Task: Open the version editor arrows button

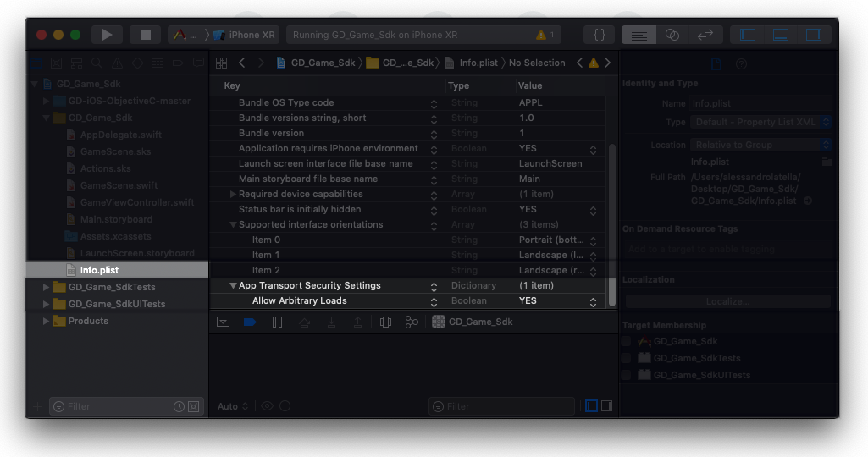Action: click(705, 35)
